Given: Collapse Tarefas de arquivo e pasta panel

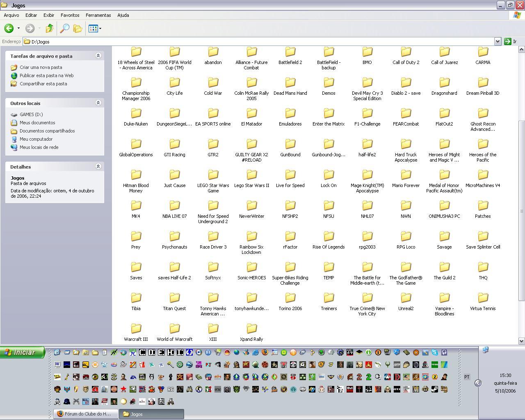Looking at the screenshot, I should 98,56.
